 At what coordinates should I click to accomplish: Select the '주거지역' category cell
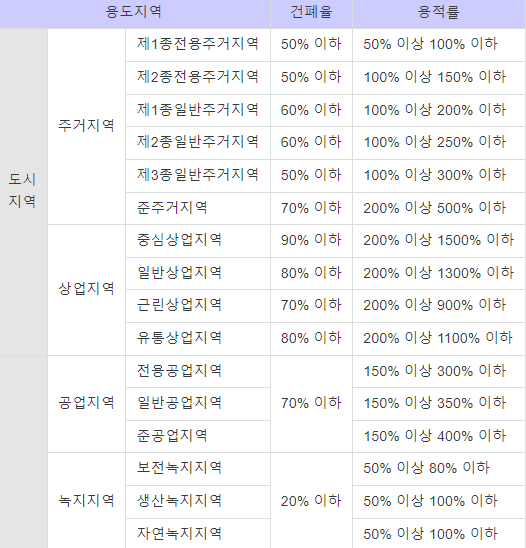[86, 126]
